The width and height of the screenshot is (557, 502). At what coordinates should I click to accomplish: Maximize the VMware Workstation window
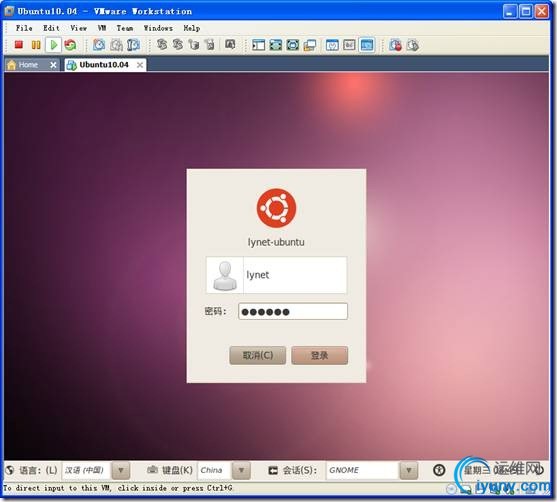click(x=526, y=11)
